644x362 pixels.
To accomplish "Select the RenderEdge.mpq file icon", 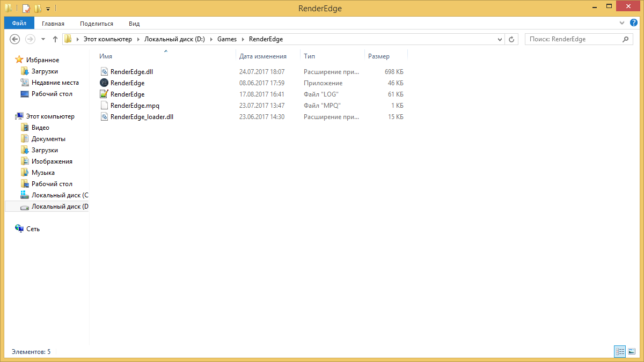I will click(104, 105).
